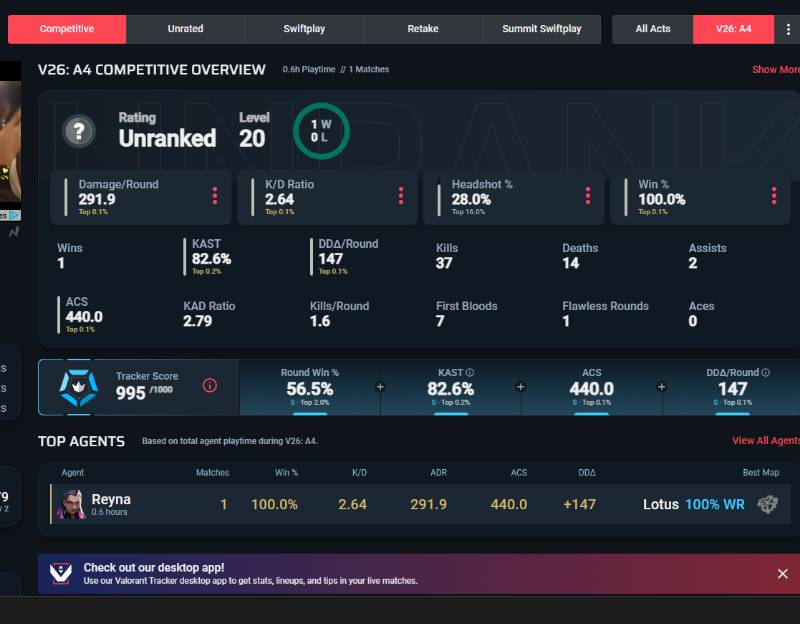Select the All Acts filter

pos(653,29)
